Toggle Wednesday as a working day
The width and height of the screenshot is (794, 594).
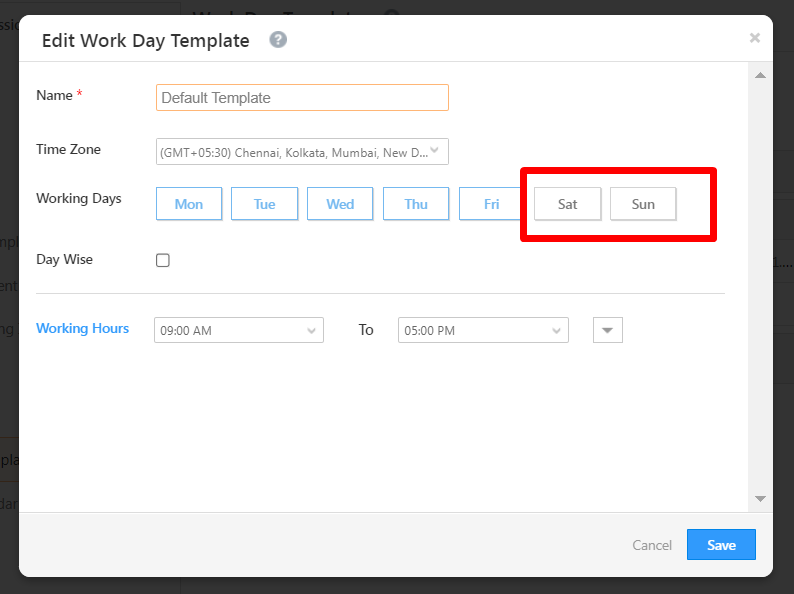tap(340, 204)
